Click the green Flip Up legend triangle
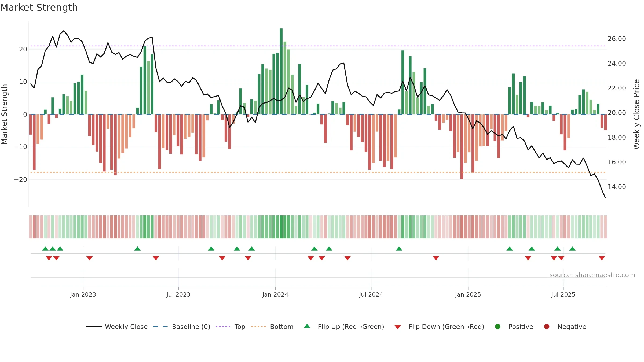 click(x=307, y=326)
